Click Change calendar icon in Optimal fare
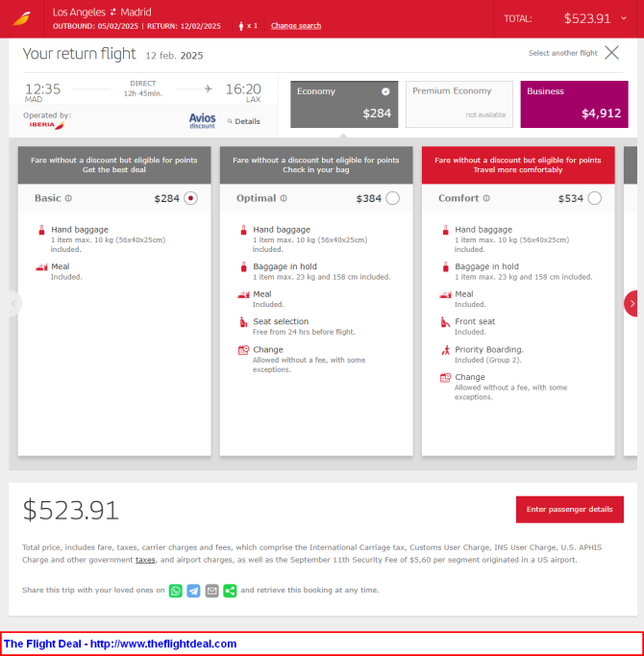The height and width of the screenshot is (656, 644). (243, 350)
